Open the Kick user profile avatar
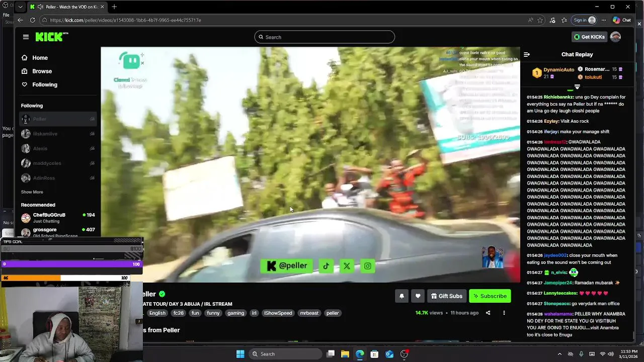This screenshot has height=362, width=644. (x=615, y=37)
